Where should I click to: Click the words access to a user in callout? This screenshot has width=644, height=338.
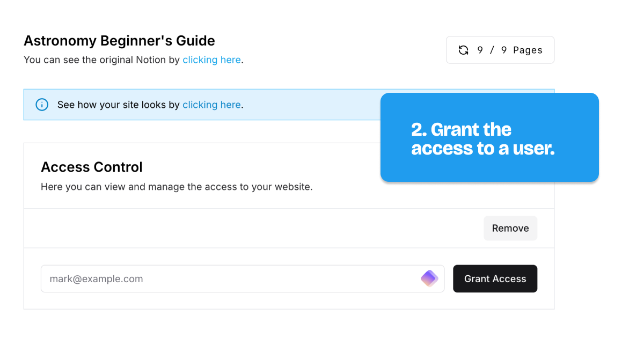coord(483,148)
